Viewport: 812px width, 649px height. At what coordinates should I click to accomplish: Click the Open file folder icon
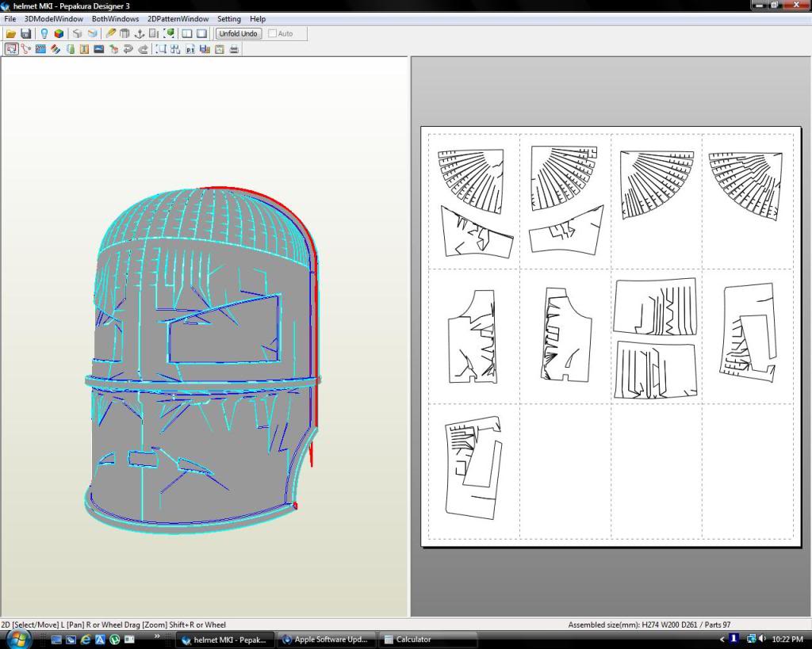(11, 34)
